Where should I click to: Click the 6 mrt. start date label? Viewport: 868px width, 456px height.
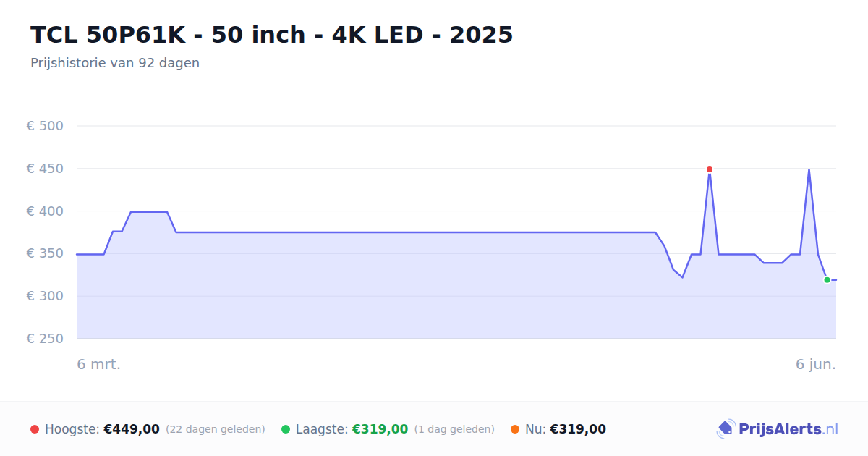tap(99, 364)
